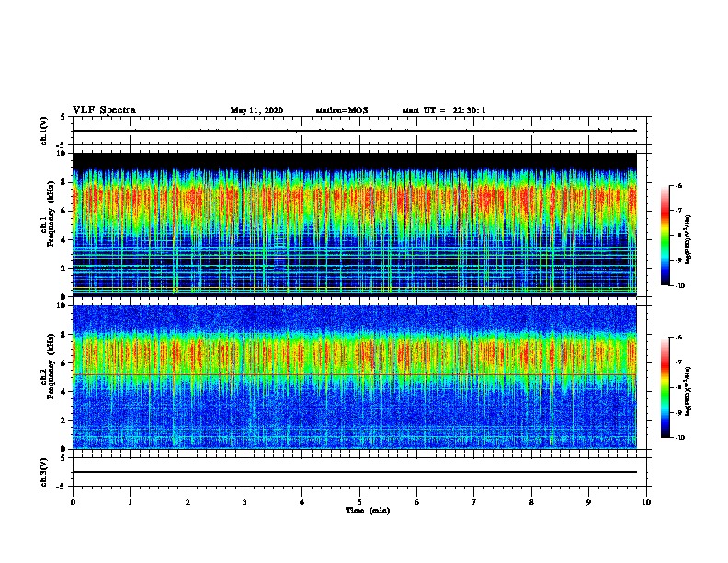The image size is (728, 563).
Task: Click the "2" frequency tick of ch.2 panel
Action: click(x=63, y=420)
